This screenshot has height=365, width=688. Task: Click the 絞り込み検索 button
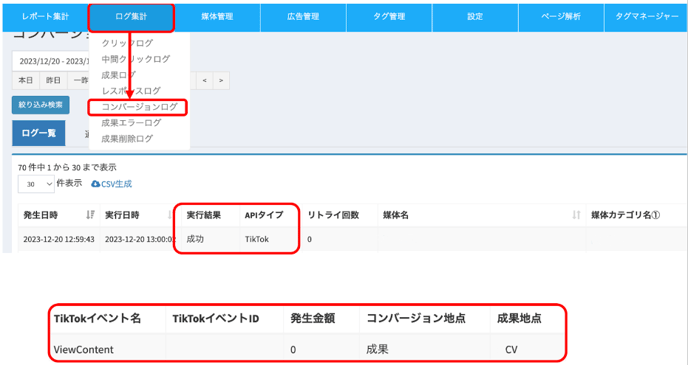point(40,105)
